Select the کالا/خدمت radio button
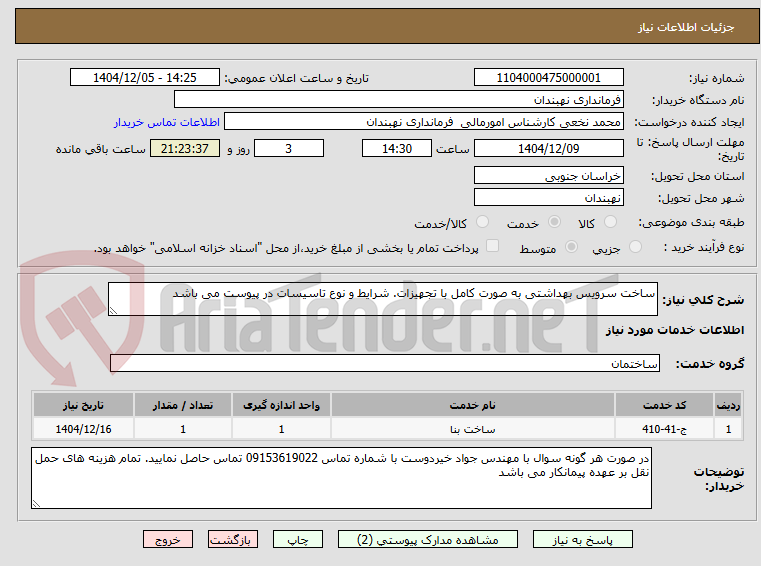 click(482, 222)
